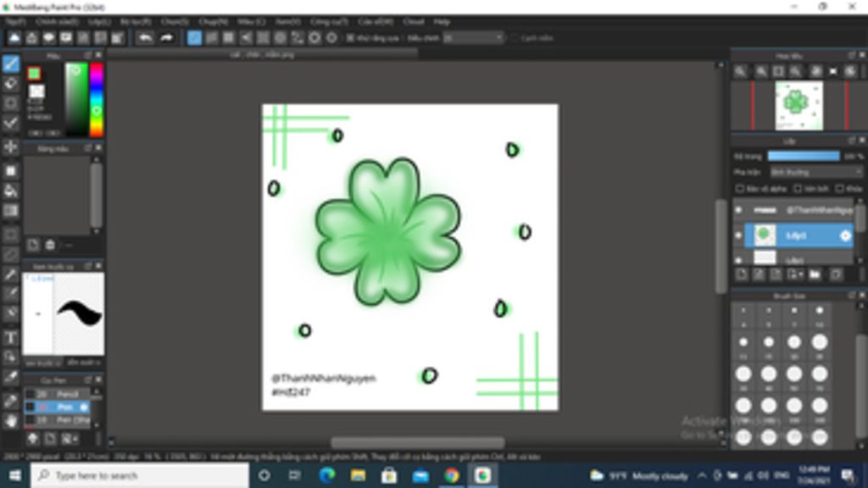Float the Color panel using its pop-out icon
Image resolution: width=868 pixels, height=488 pixels.
(88, 55)
